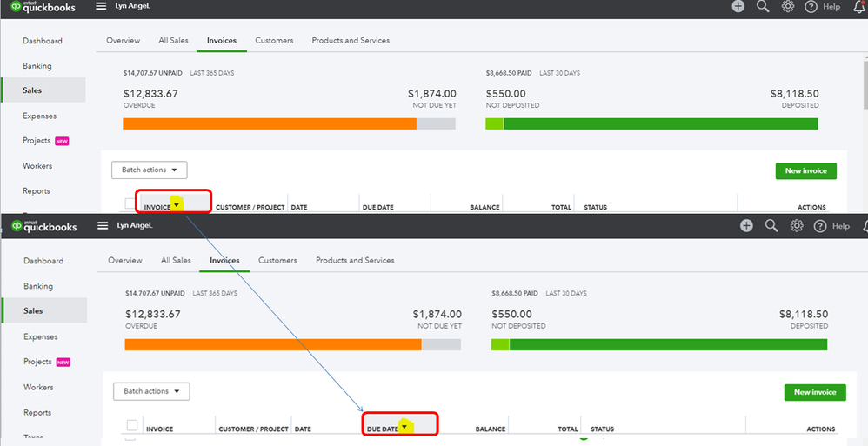Click the plus create icon in the top header
The width and height of the screenshot is (868, 446).
(x=738, y=7)
